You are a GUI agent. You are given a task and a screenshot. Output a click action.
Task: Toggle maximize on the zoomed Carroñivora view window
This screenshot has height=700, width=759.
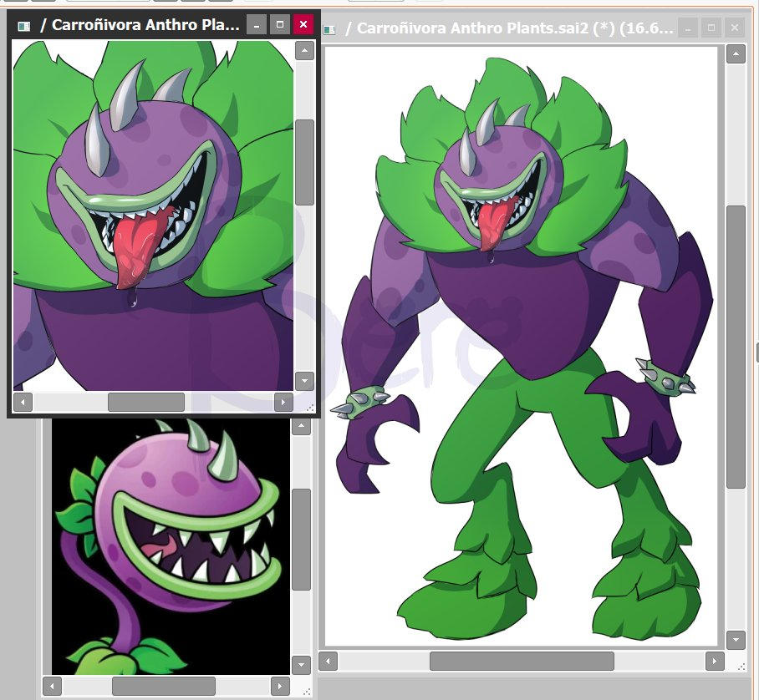pyautogui.click(x=279, y=24)
